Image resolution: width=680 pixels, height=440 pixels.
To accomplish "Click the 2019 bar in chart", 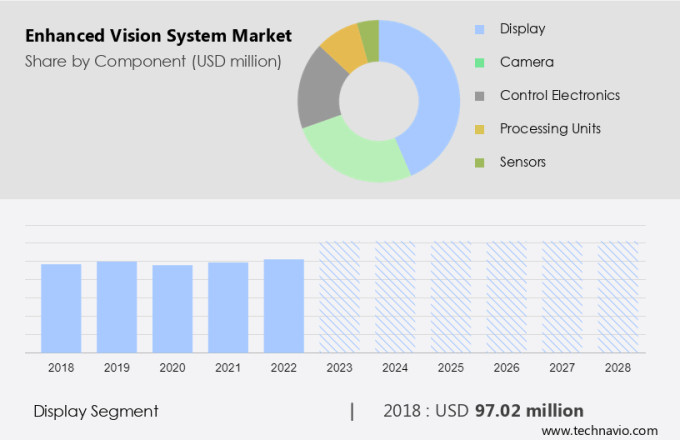I will click(x=117, y=306).
